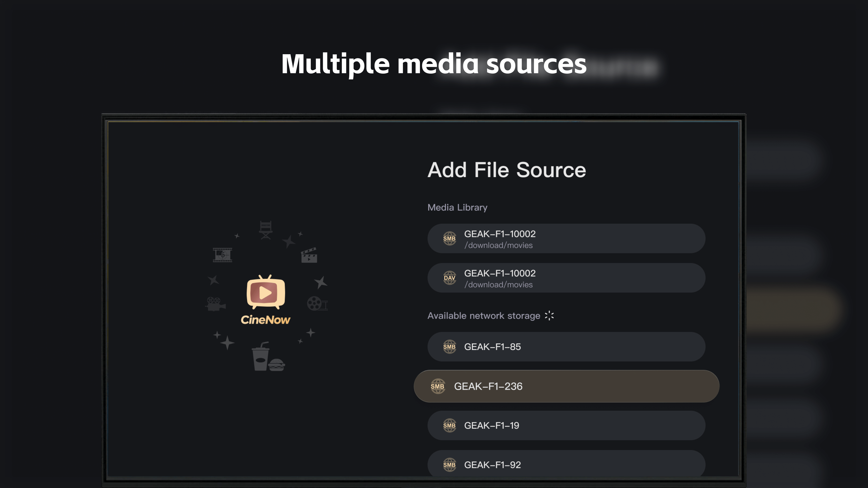Click /download/movies path under SMB entry
The image size is (868, 488).
click(498, 245)
